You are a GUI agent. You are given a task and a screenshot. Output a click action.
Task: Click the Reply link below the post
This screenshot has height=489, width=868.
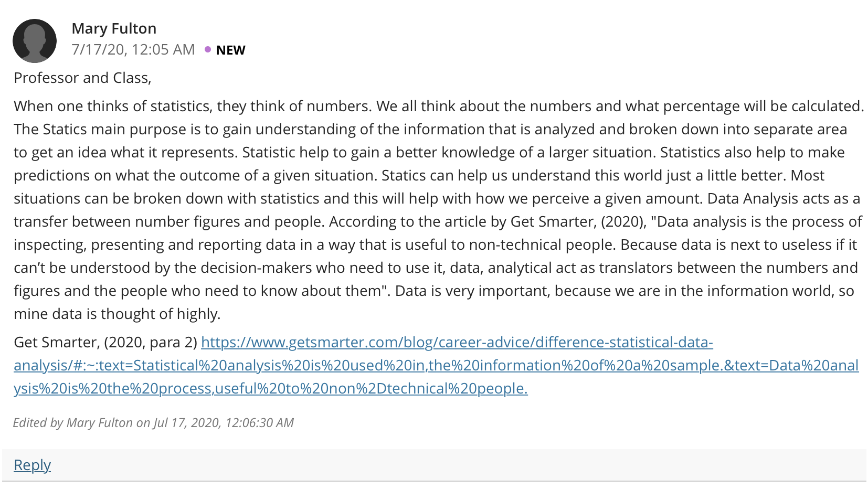click(32, 465)
